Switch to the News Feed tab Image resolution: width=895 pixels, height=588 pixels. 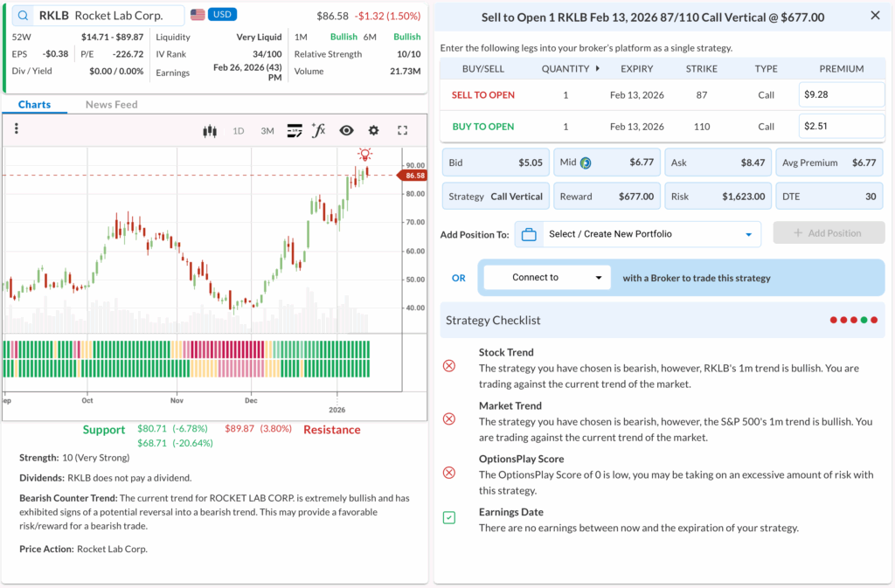(x=111, y=105)
